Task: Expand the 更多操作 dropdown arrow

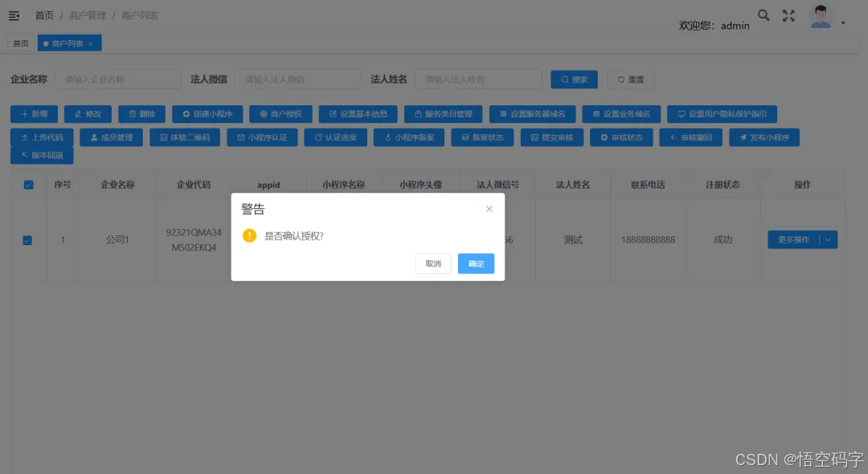Action: (828, 239)
